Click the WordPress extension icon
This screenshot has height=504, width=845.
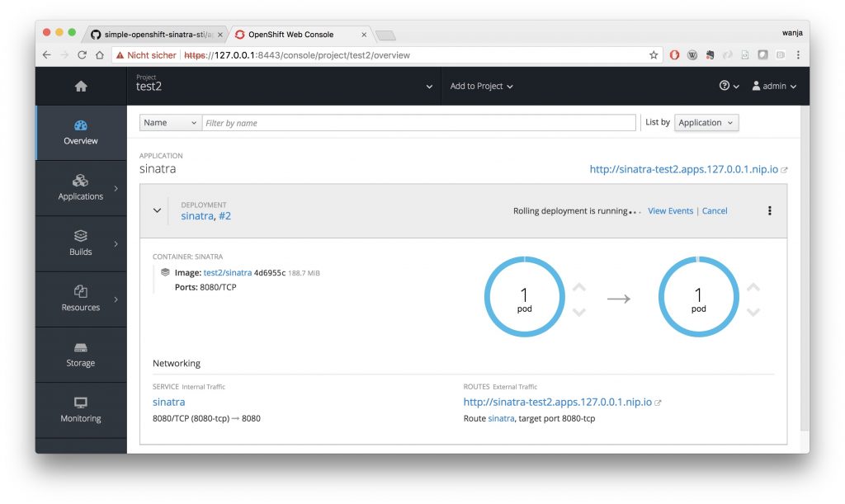pyautogui.click(x=692, y=55)
